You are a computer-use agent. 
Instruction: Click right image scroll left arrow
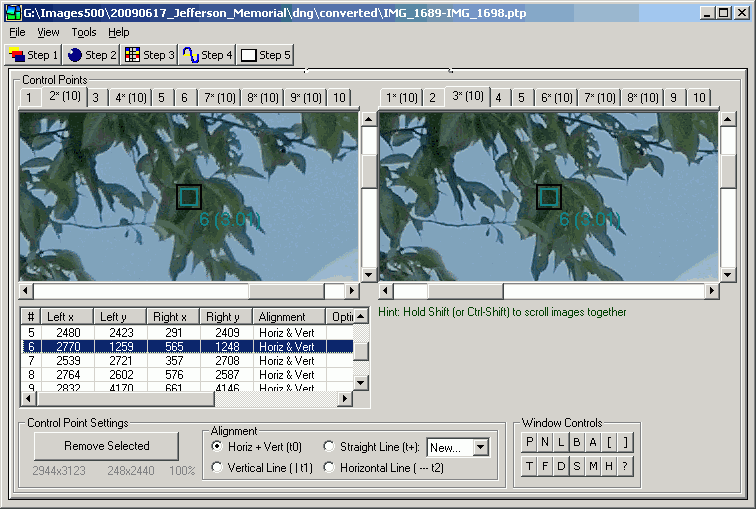385,291
